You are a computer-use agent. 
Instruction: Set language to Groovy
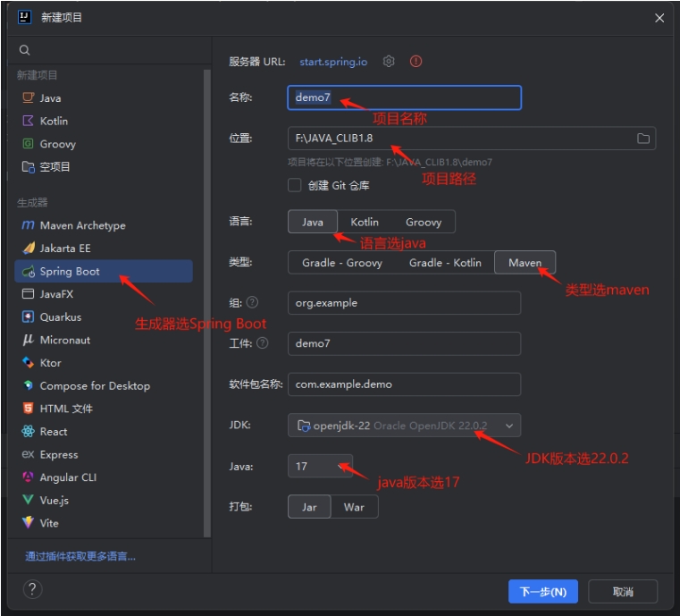[x=424, y=222]
